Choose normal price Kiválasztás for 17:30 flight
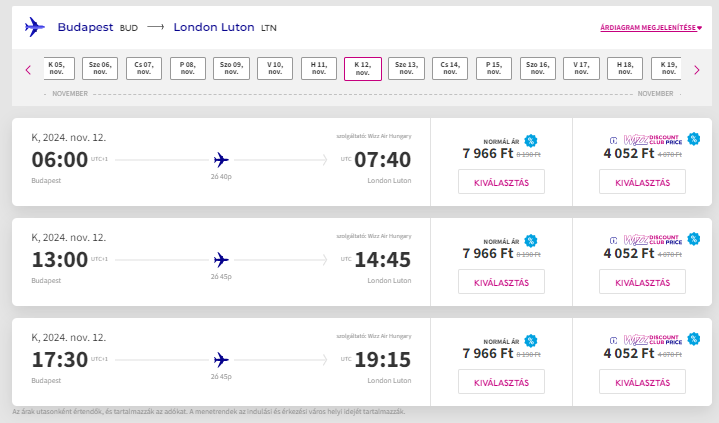The height and width of the screenshot is (423, 719). tap(501, 382)
